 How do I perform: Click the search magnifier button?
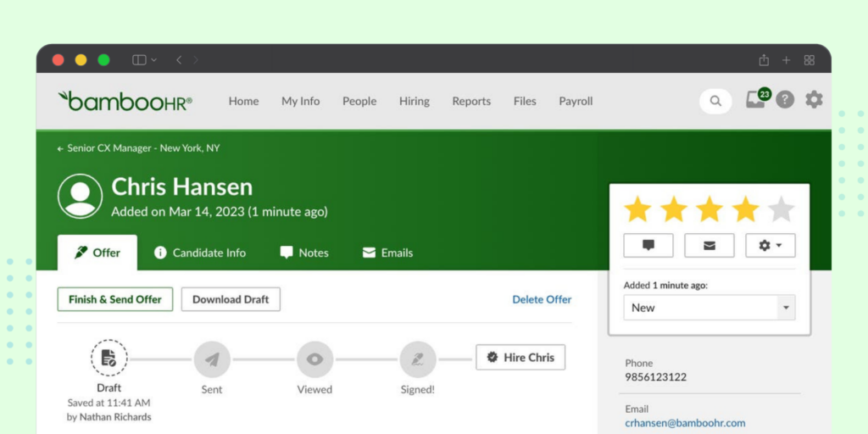tap(715, 101)
